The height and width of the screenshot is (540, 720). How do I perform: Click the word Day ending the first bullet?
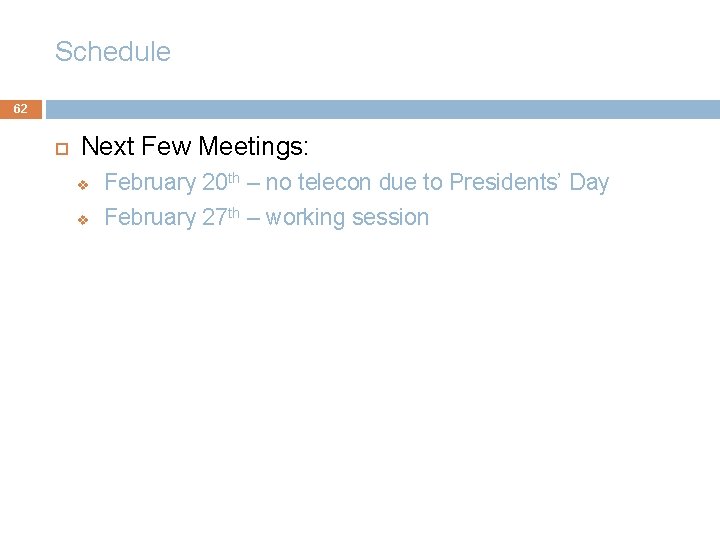click(x=589, y=183)
